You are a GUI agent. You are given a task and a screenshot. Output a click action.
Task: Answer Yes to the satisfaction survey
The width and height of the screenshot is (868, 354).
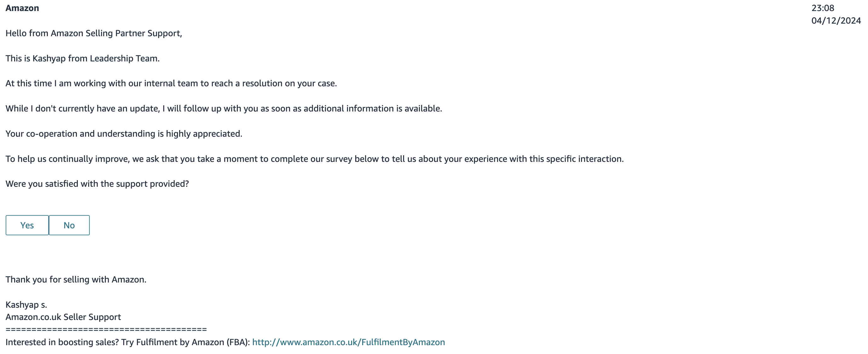(x=27, y=225)
